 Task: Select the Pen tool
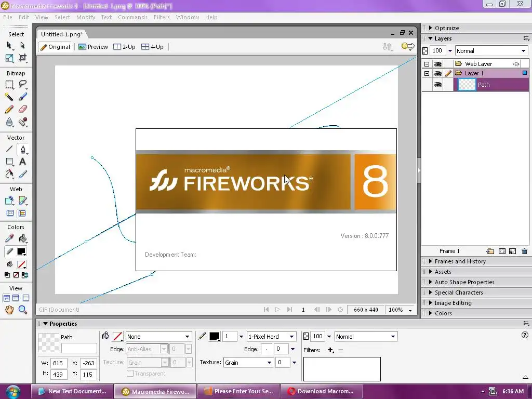point(22,149)
